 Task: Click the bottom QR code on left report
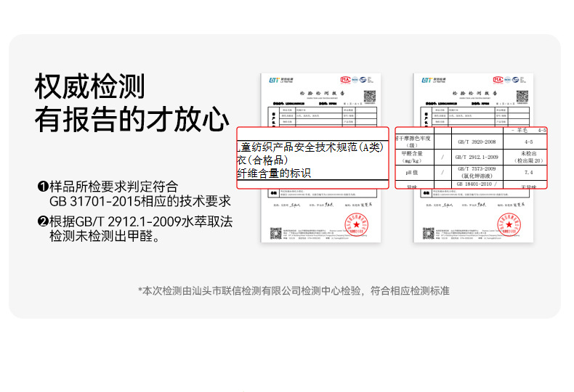(276, 233)
